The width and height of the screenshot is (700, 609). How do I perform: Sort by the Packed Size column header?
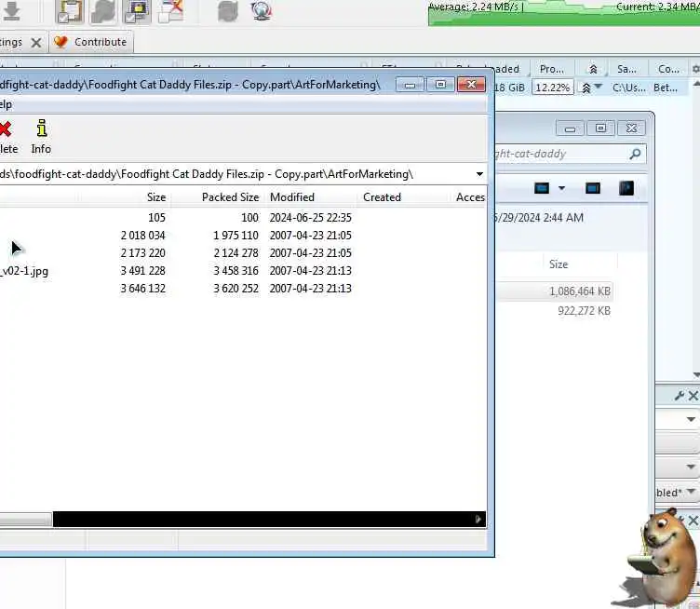click(230, 196)
